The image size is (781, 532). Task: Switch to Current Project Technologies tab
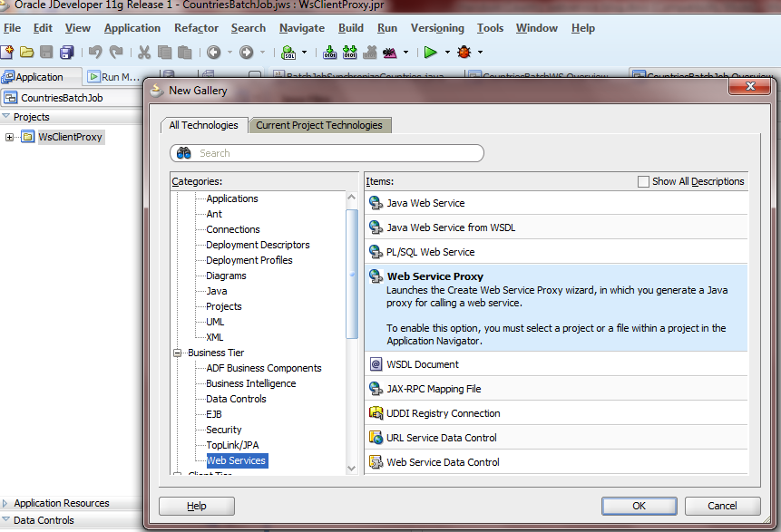click(321, 125)
